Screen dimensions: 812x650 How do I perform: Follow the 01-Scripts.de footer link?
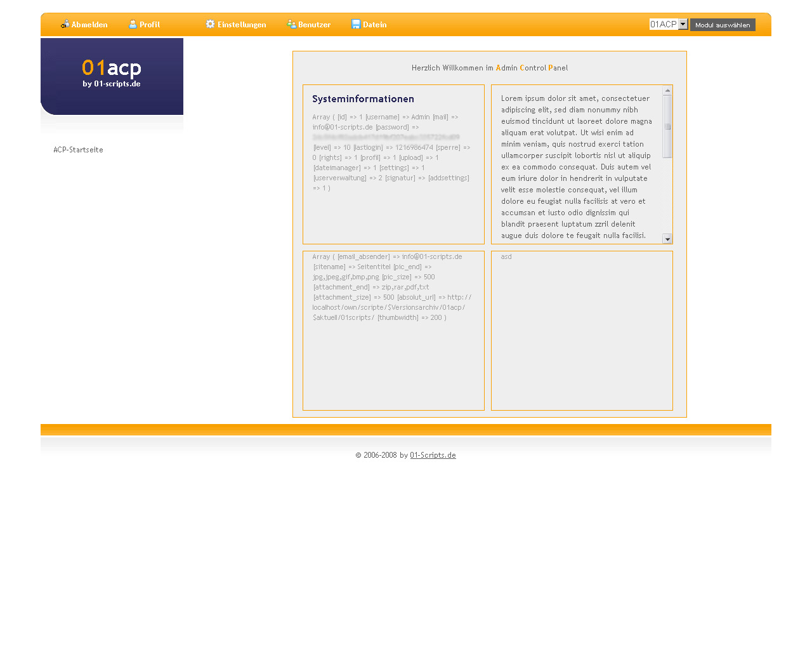433,455
